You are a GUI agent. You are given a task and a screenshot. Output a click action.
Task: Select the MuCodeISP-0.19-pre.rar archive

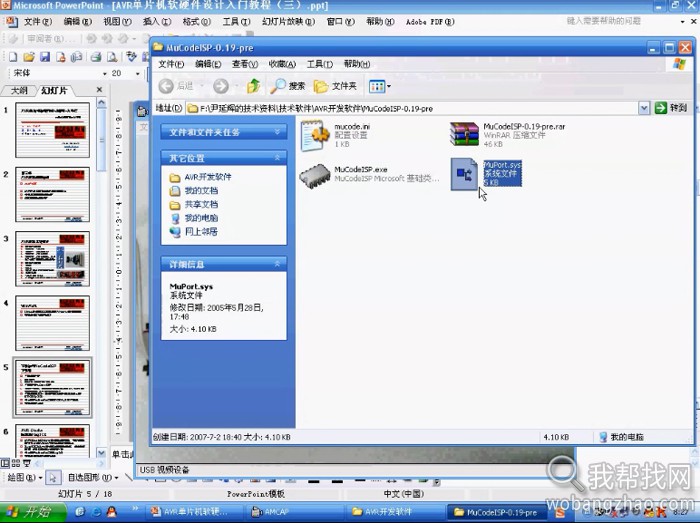[x=507, y=135]
